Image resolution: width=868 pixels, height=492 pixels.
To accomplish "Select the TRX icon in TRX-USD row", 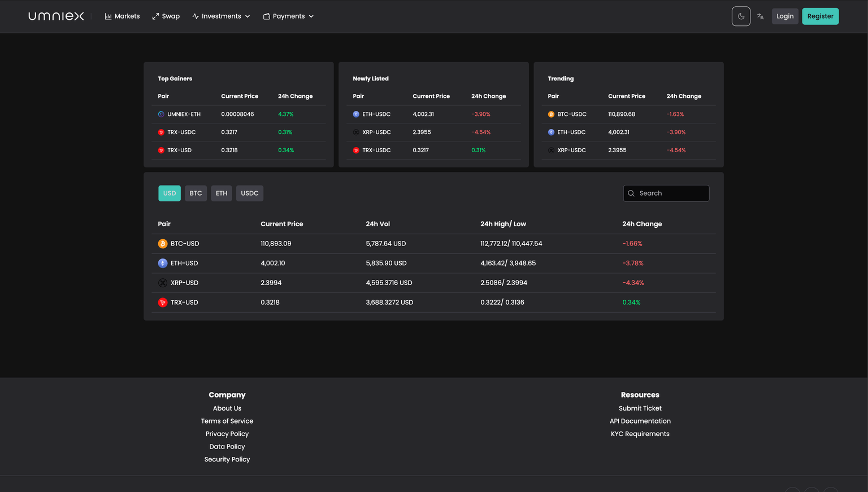I will coord(163,302).
